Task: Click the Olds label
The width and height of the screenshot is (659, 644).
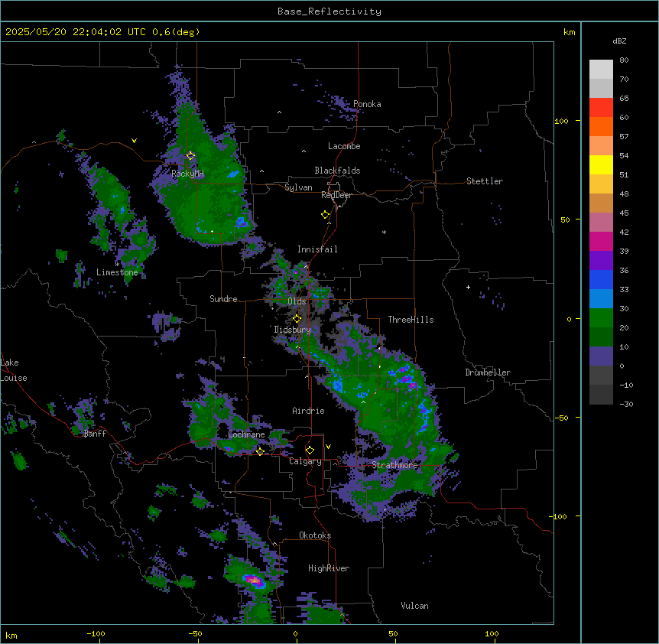Action: (297, 301)
